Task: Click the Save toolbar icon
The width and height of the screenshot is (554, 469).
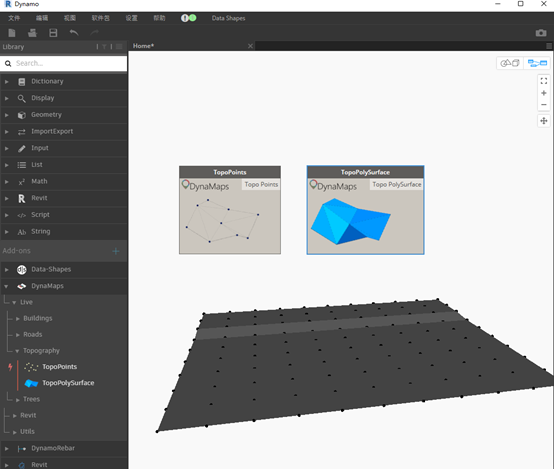Action: tap(53, 33)
